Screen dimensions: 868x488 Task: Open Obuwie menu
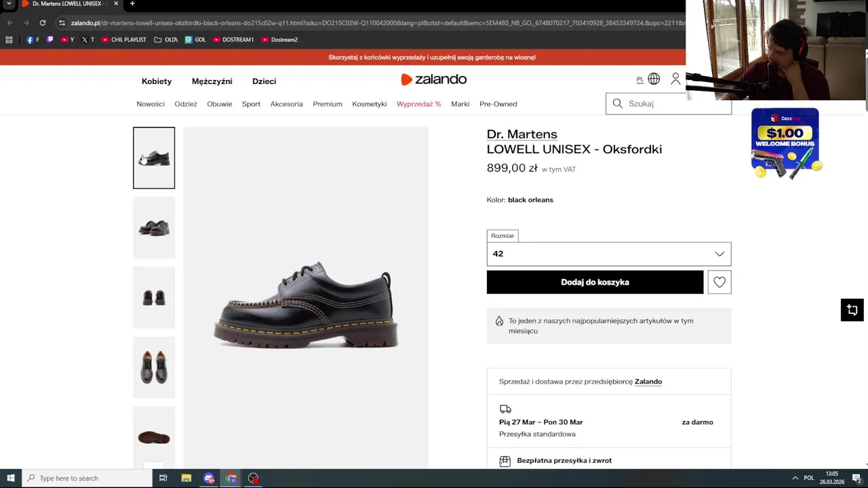[219, 104]
